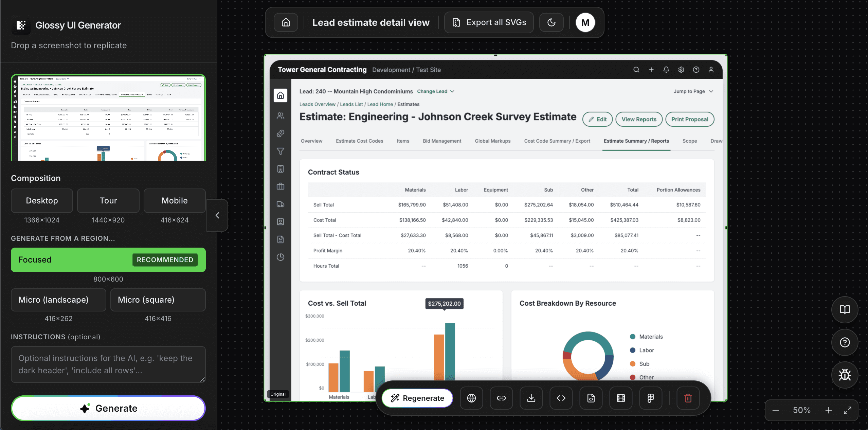
Task: Click the copy link icon
Action: pos(501,398)
